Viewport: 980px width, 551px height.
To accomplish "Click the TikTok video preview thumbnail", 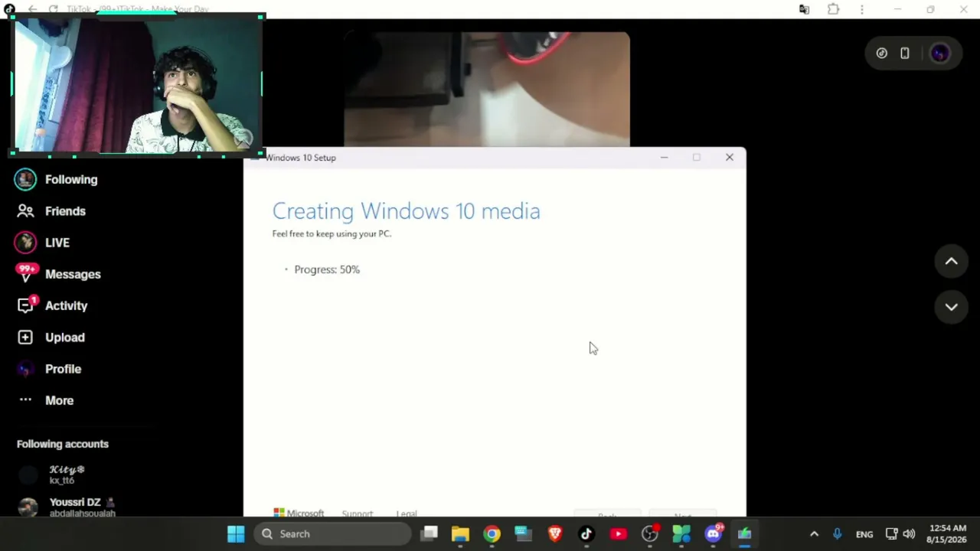I will [487, 89].
